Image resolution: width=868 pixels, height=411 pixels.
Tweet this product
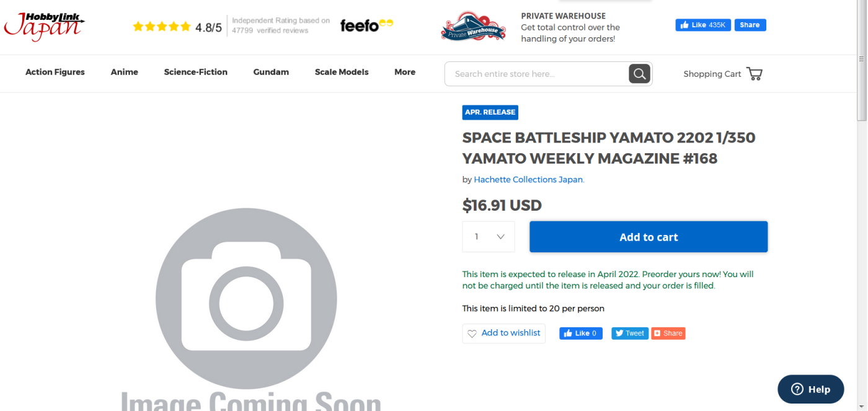pyautogui.click(x=630, y=333)
